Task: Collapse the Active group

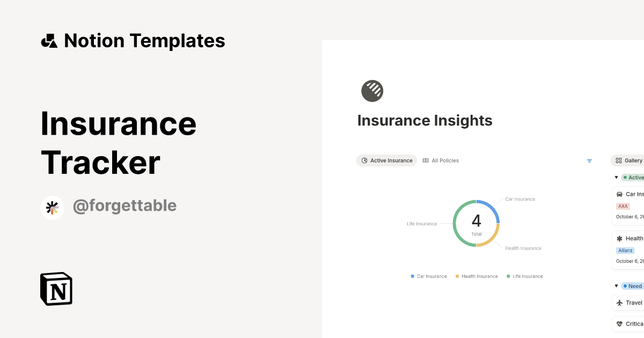Action: pos(616,177)
